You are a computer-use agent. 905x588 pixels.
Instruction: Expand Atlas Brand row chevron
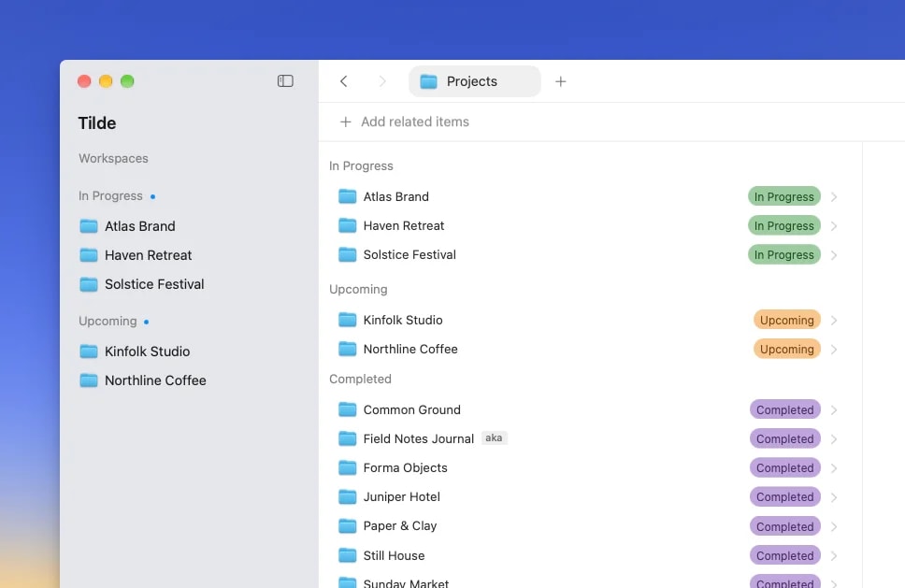click(834, 196)
